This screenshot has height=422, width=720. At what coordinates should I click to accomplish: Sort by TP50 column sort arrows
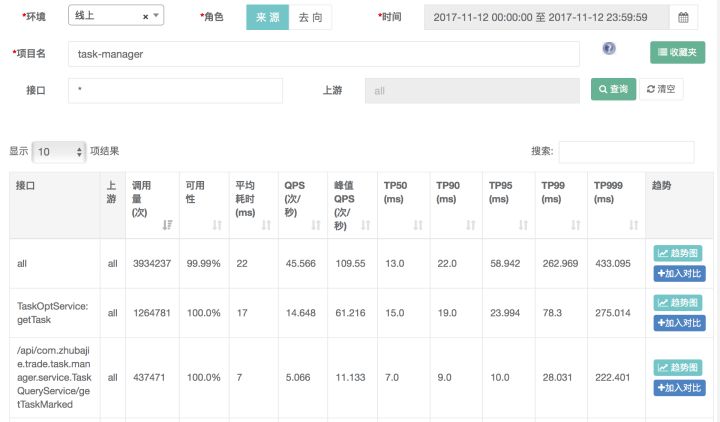tap(417, 226)
